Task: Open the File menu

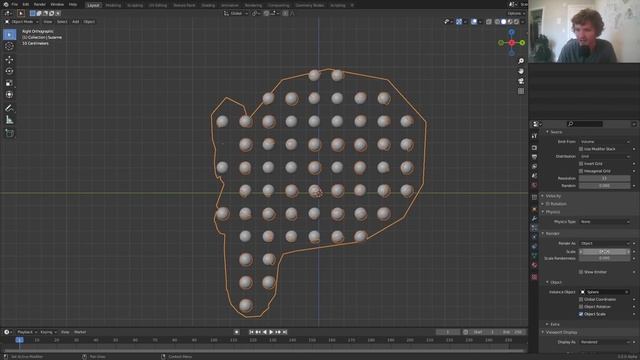Action: 15,4
